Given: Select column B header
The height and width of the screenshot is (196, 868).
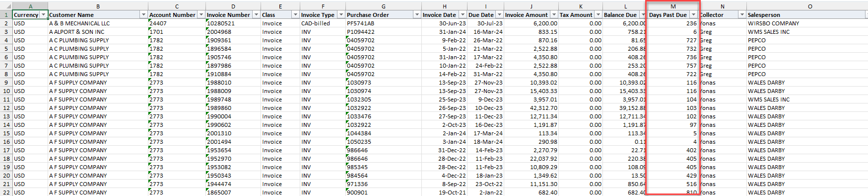Looking at the screenshot, I should [x=98, y=6].
